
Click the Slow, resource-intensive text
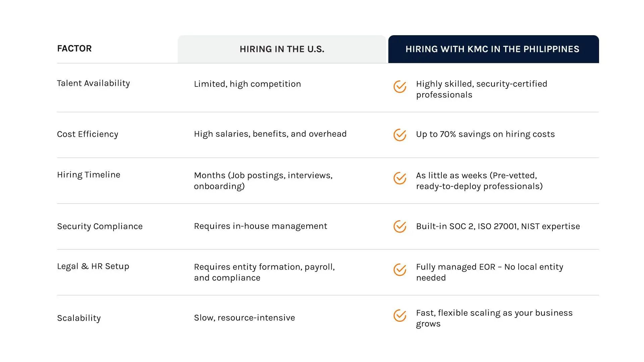click(x=244, y=318)
